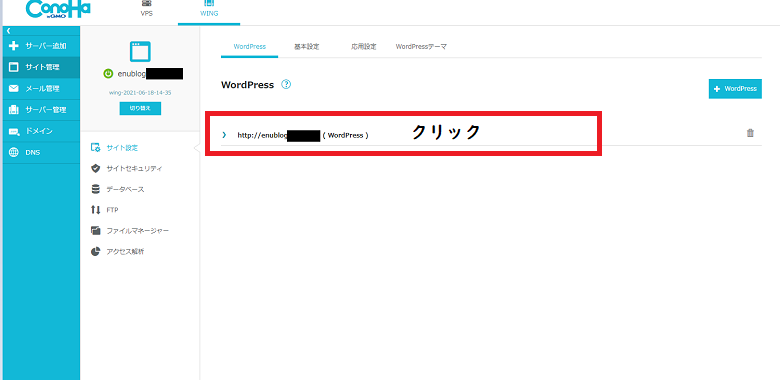Select the WordPressテーマ tab
The width and height of the screenshot is (780, 380).
coord(421,47)
